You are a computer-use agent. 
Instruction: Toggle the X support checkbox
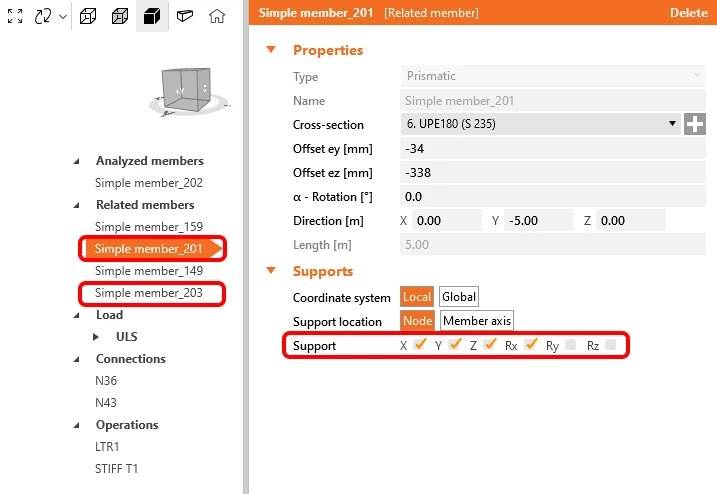click(420, 344)
